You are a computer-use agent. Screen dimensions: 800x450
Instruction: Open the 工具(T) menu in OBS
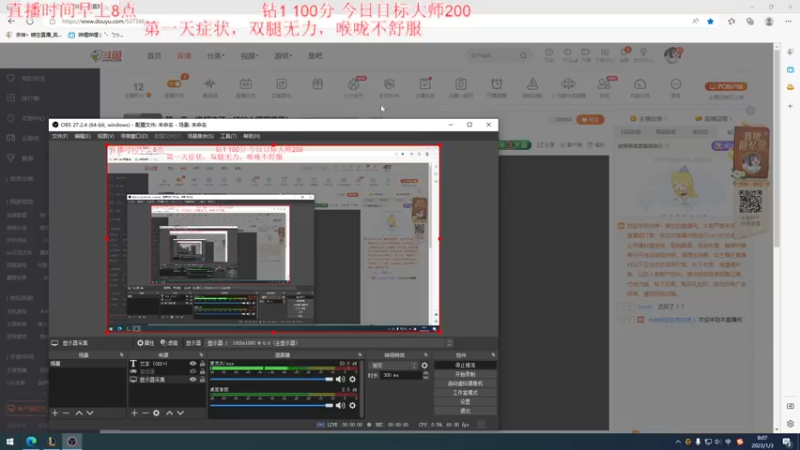pyautogui.click(x=228, y=136)
